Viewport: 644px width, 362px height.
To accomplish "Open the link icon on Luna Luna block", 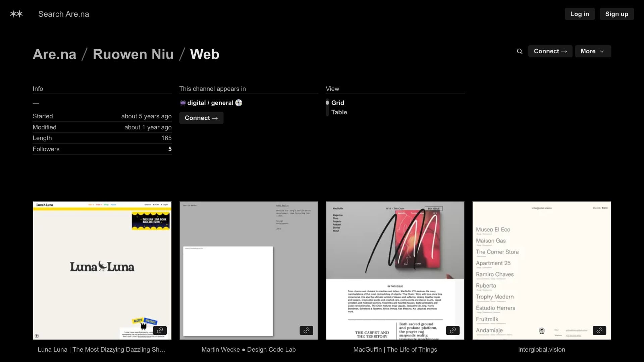I will tap(160, 330).
